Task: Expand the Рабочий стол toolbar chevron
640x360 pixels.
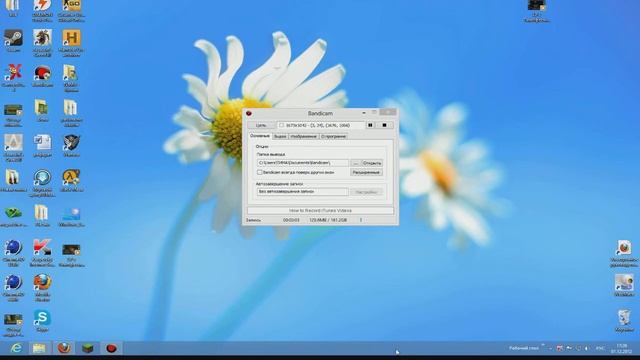Action: [x=543, y=345]
